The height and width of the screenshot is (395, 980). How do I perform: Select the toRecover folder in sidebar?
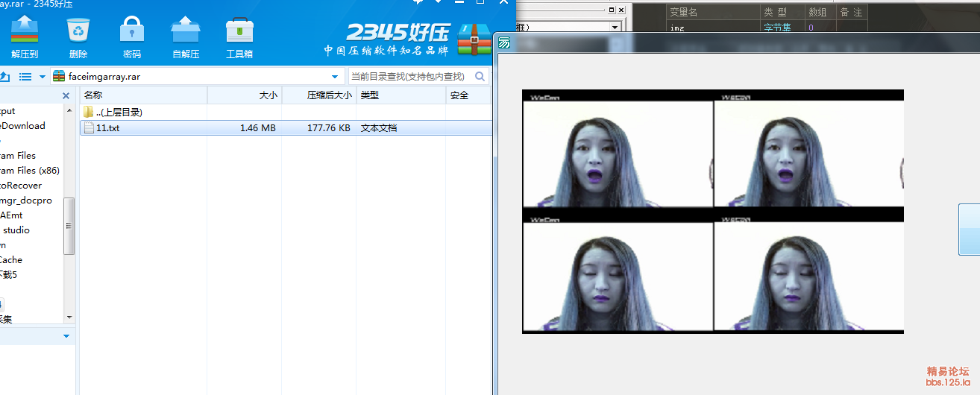[x=21, y=186]
